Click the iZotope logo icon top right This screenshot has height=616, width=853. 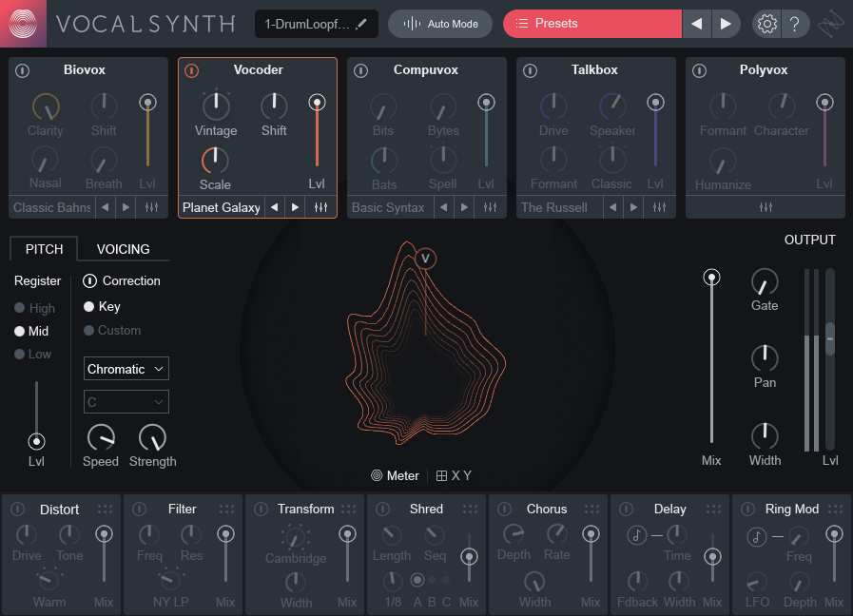831,24
